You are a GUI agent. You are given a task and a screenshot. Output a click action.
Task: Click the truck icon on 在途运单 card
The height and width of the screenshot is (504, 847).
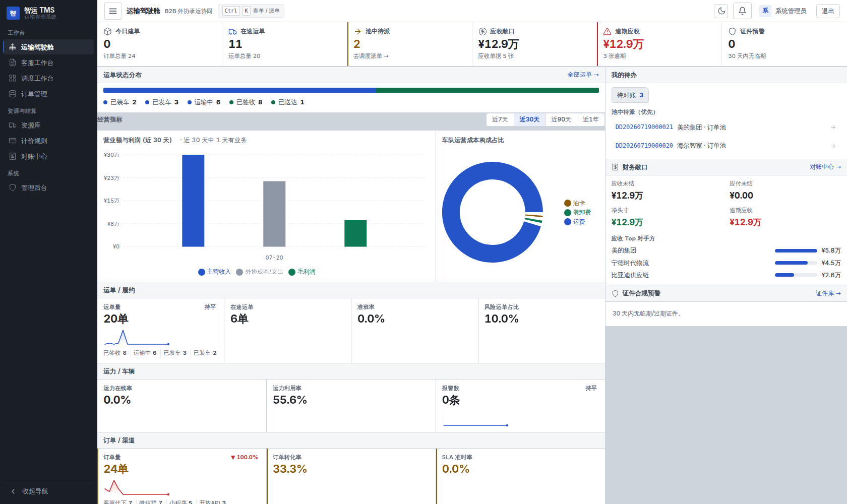[x=232, y=31]
